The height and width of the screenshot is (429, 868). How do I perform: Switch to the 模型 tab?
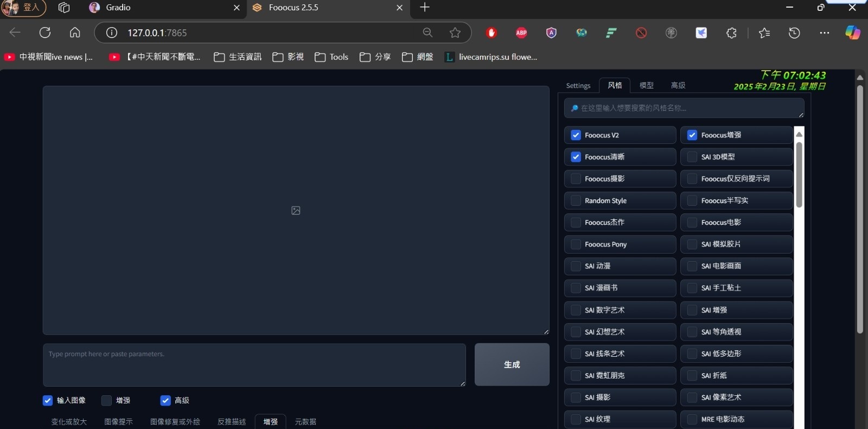coord(646,85)
